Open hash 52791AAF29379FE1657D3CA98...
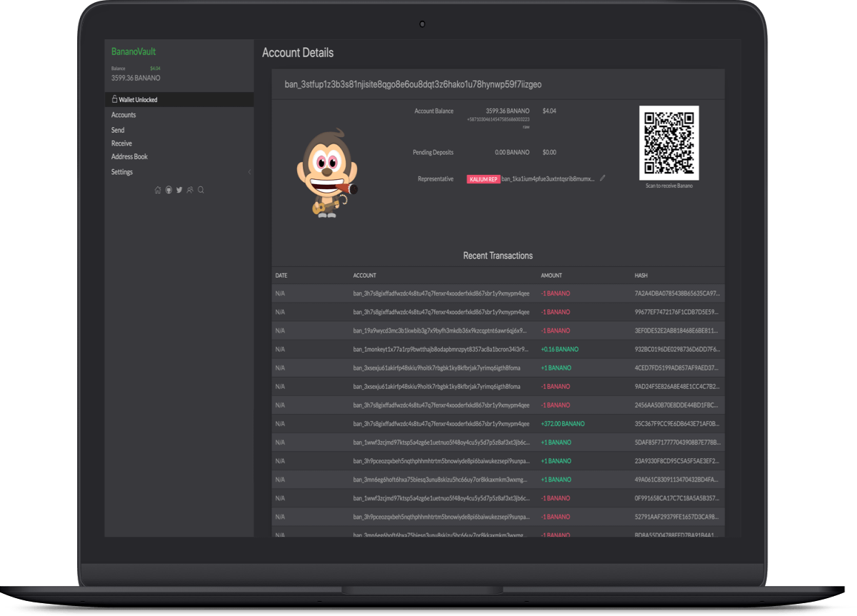The image size is (857, 616). tap(677, 517)
